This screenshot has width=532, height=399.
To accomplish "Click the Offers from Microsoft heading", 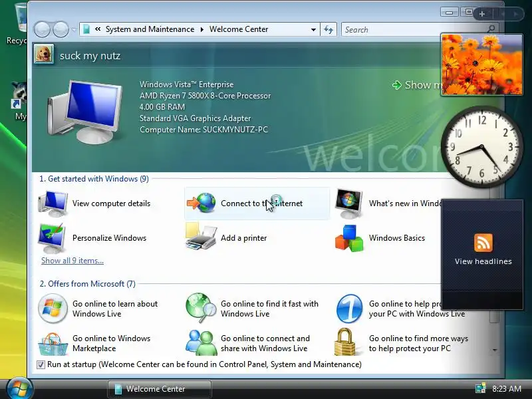I will pos(88,284).
